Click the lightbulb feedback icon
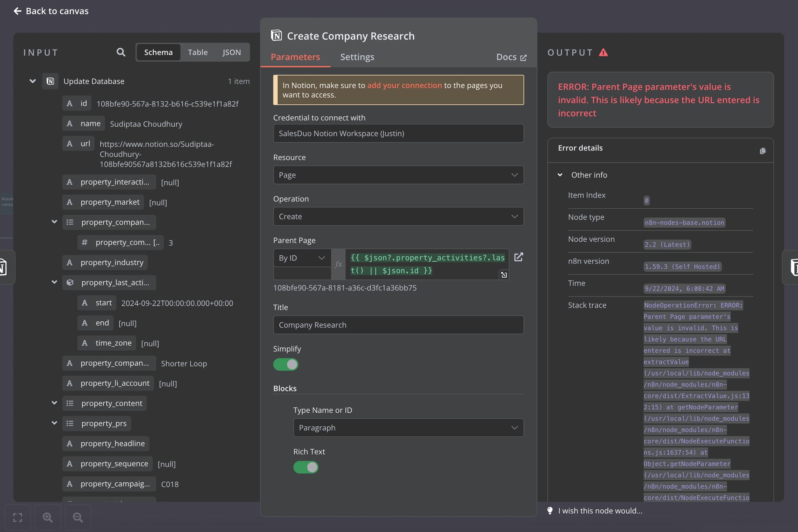Image resolution: width=798 pixels, height=532 pixels. (x=550, y=511)
